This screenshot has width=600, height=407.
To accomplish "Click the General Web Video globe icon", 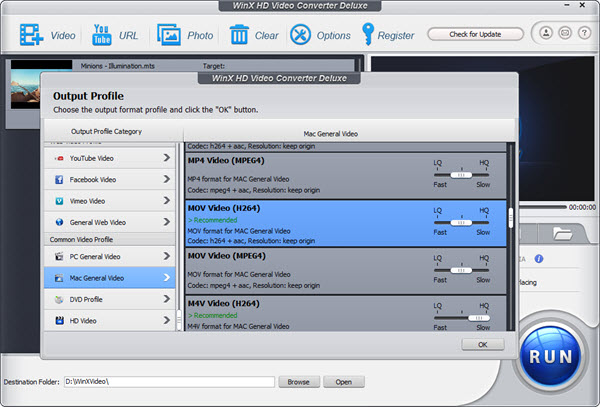I will pos(59,222).
